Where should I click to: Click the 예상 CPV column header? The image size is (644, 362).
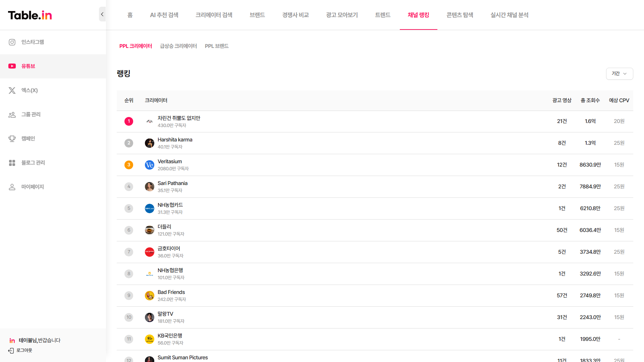pyautogui.click(x=619, y=101)
